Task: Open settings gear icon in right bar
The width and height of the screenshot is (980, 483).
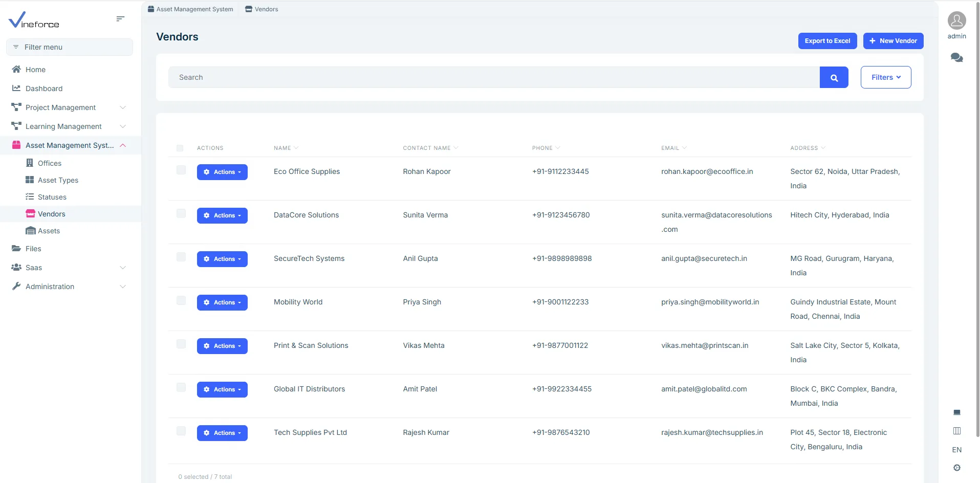Action: [956, 468]
